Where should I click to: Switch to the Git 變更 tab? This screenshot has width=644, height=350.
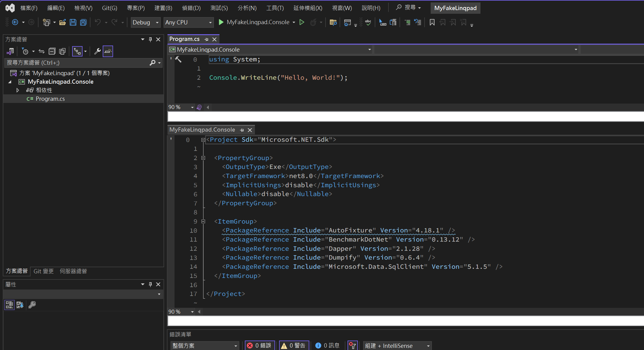[x=43, y=271]
